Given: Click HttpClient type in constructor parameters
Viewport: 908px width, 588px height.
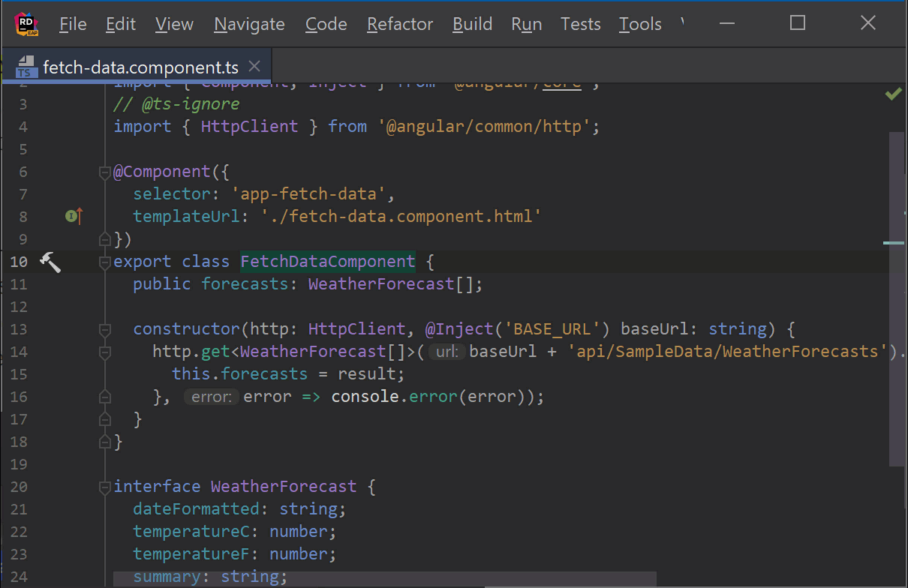Looking at the screenshot, I should (356, 329).
